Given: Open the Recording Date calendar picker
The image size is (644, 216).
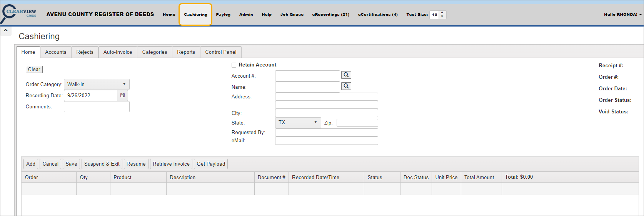Looking at the screenshot, I should (122, 95).
